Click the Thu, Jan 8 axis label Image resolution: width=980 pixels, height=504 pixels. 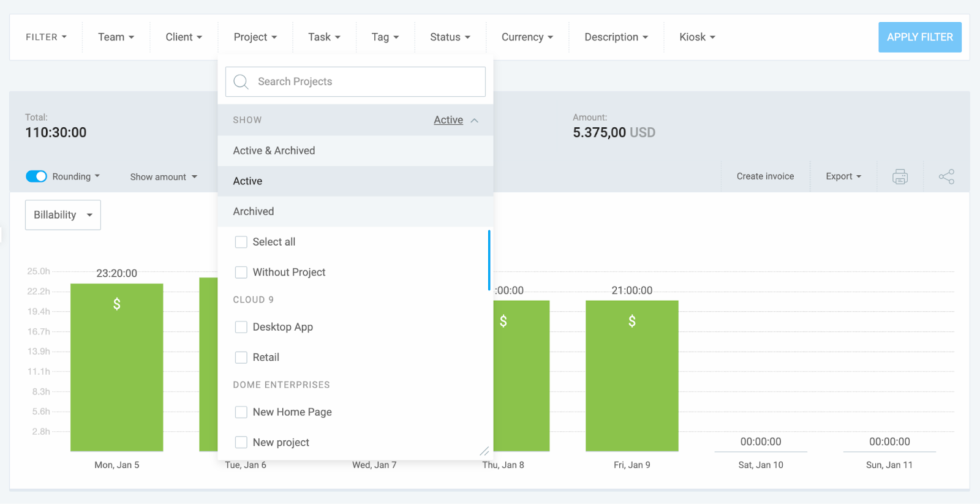pyautogui.click(x=503, y=465)
